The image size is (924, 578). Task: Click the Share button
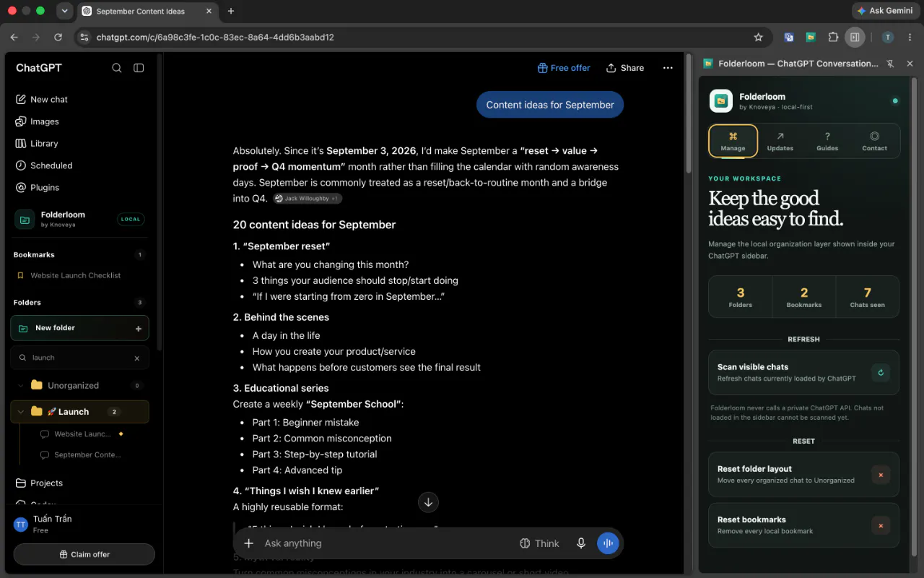tap(625, 68)
